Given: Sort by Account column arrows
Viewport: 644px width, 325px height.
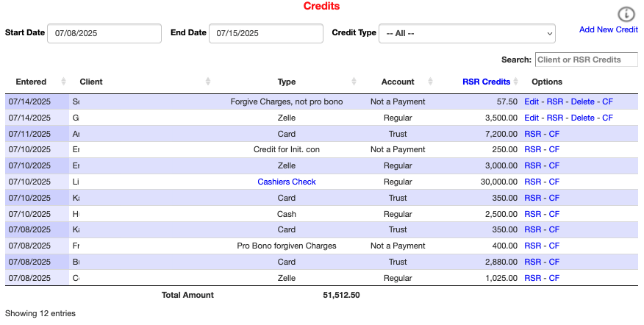Looking at the screenshot, I should click(430, 82).
